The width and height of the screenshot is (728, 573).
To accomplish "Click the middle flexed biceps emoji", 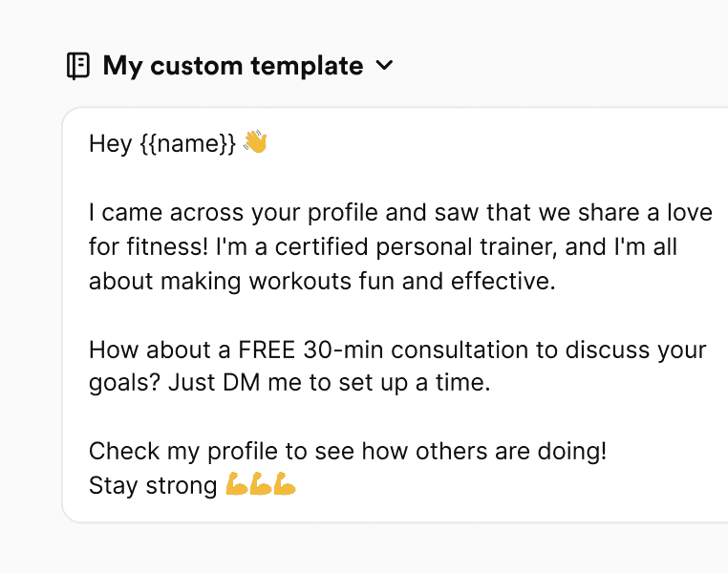I will click(261, 486).
